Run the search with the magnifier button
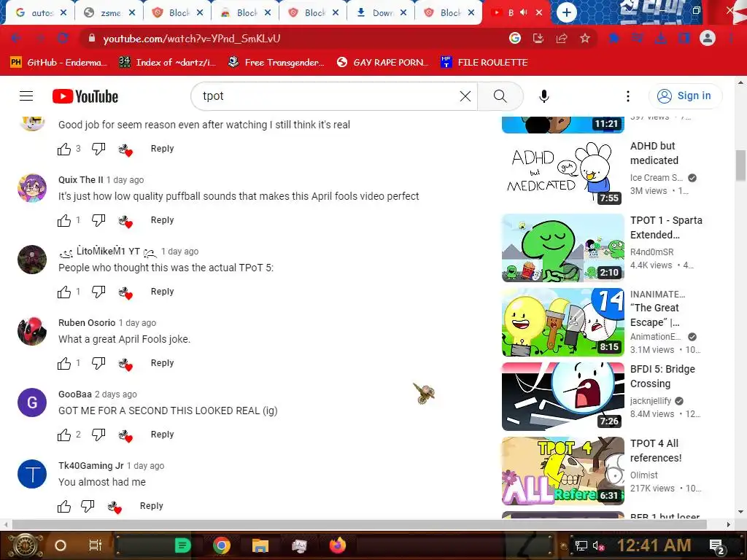The width and height of the screenshot is (747, 560). pos(500,96)
